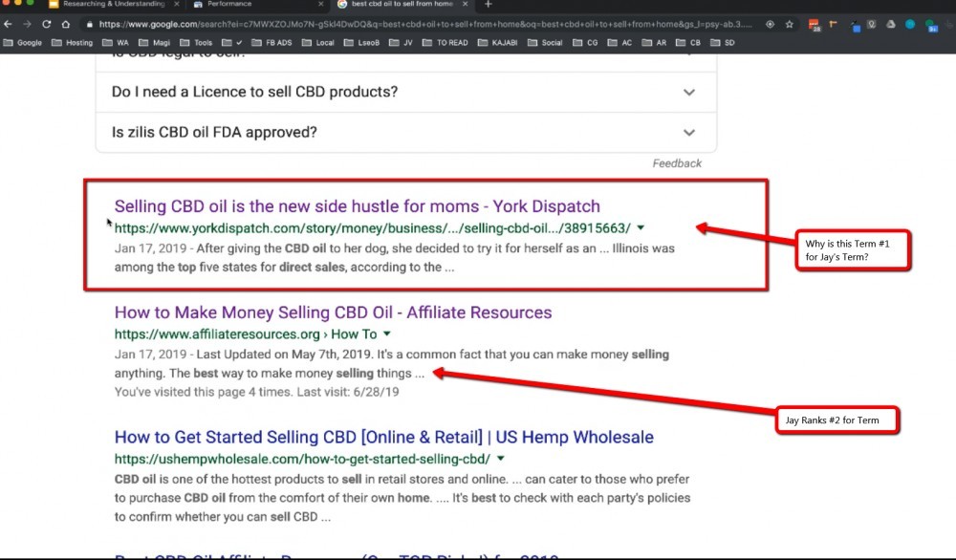Click 'You've visited this page 4 times' text
This screenshot has width=956, height=560.
pos(256,392)
